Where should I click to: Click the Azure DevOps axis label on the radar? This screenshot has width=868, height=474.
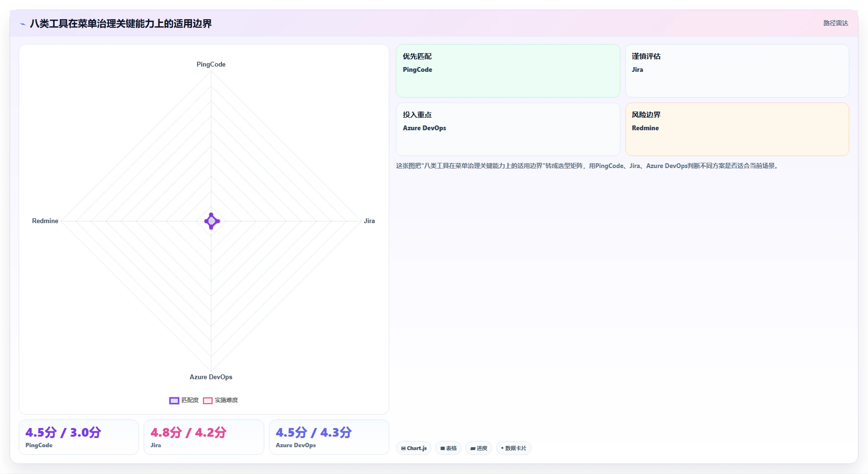(x=211, y=377)
